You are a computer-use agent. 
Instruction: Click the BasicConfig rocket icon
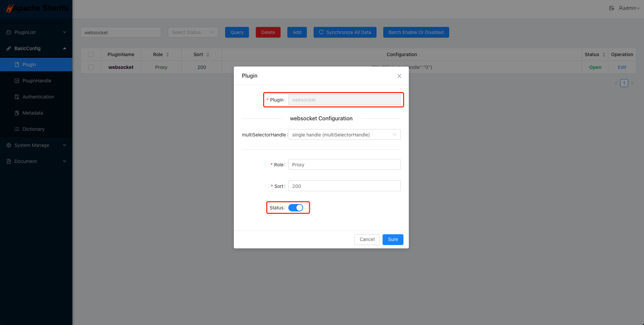coord(9,48)
